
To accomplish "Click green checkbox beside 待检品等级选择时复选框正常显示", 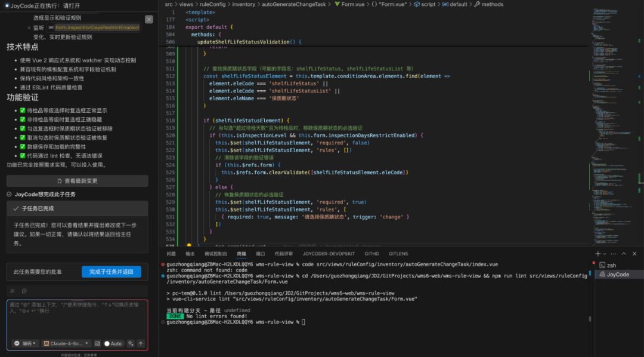I will coord(23,110).
